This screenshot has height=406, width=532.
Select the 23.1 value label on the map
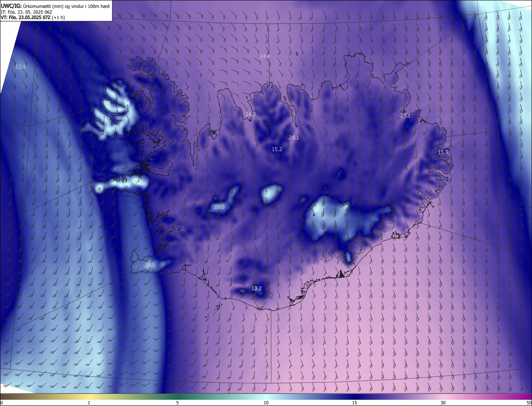(405, 116)
